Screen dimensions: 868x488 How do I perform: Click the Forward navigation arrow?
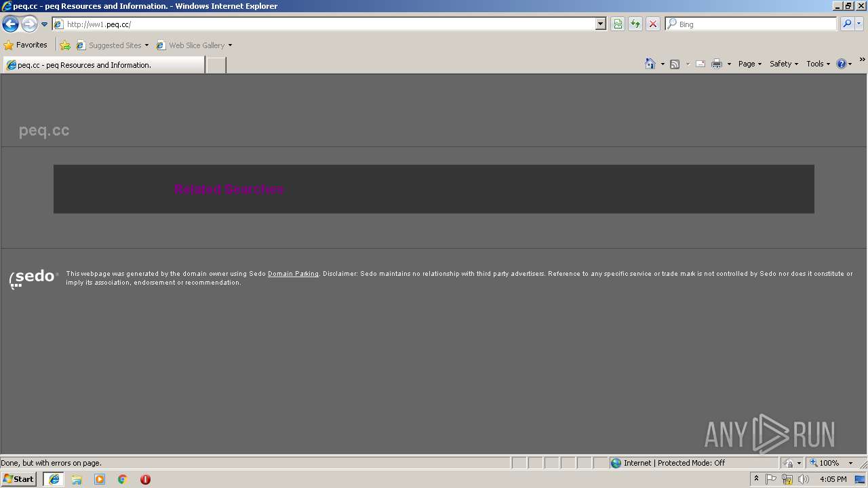point(29,24)
